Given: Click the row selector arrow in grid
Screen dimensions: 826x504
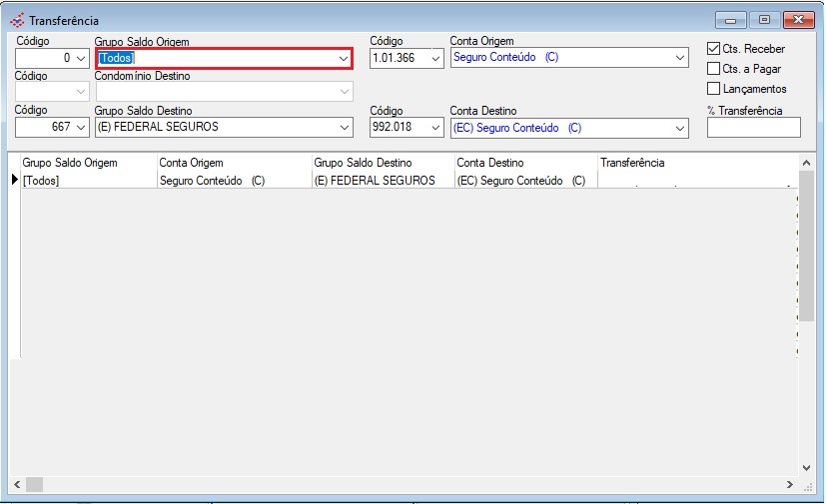Looking at the screenshot, I should [15, 181].
